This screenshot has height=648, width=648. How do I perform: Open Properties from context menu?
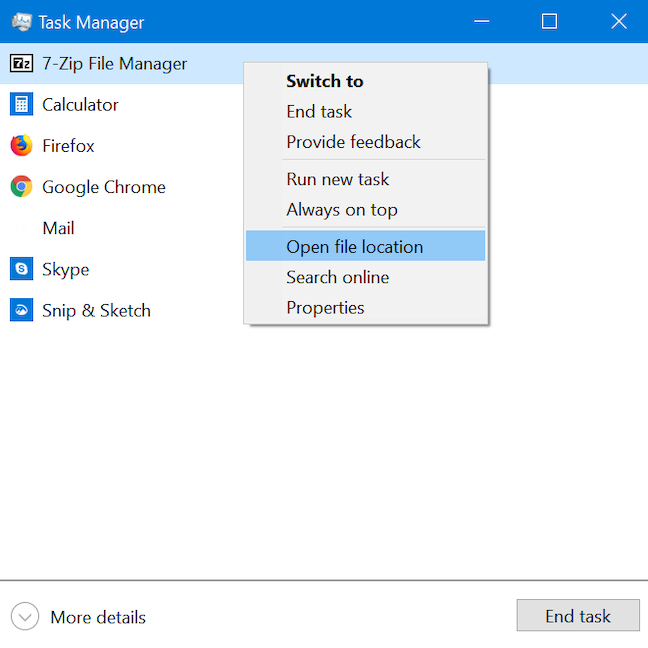[x=365, y=307]
